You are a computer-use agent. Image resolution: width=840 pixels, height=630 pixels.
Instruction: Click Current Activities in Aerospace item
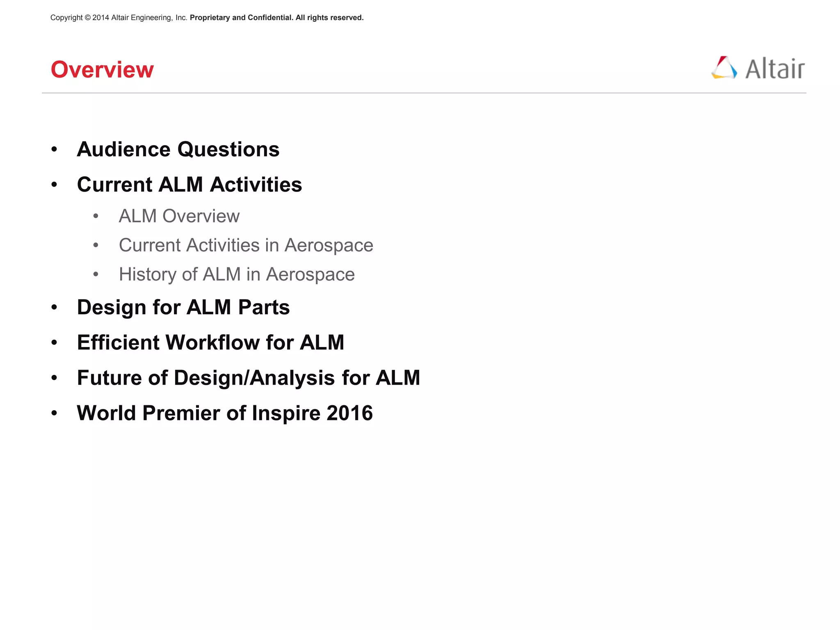click(246, 245)
